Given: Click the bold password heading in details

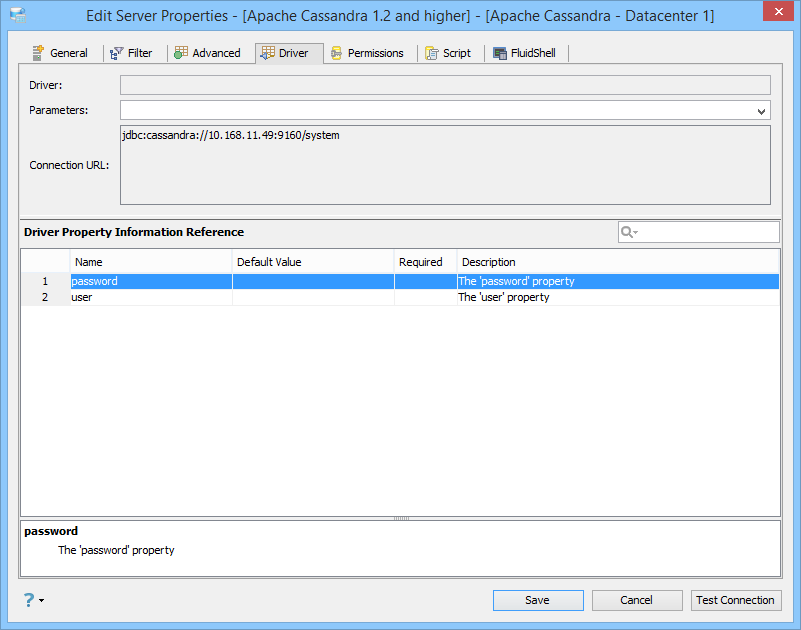Looking at the screenshot, I should point(51,531).
